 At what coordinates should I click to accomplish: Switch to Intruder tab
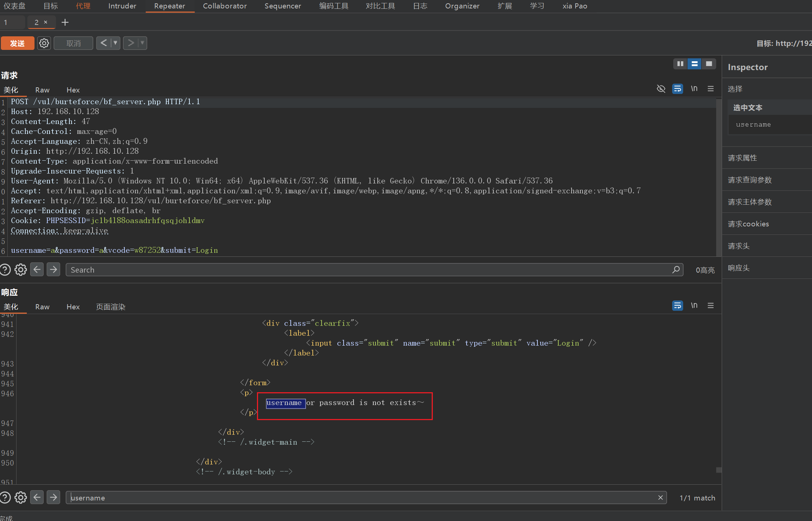pos(122,6)
